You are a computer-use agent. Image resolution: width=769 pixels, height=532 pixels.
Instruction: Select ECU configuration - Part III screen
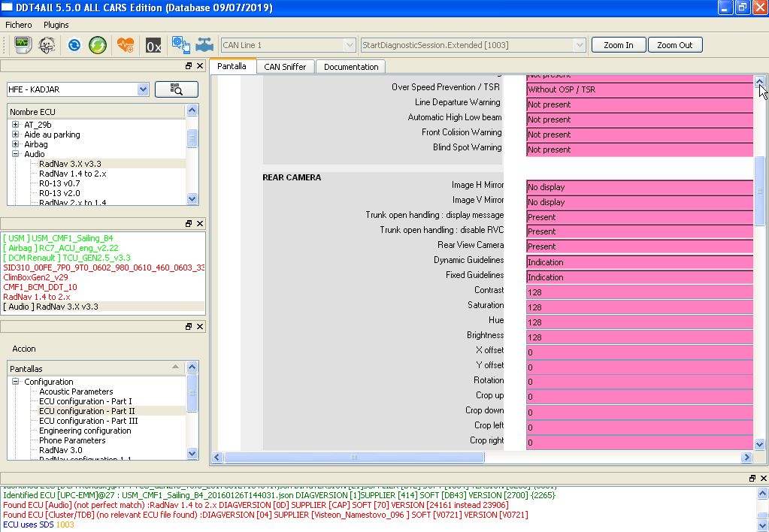point(88,421)
